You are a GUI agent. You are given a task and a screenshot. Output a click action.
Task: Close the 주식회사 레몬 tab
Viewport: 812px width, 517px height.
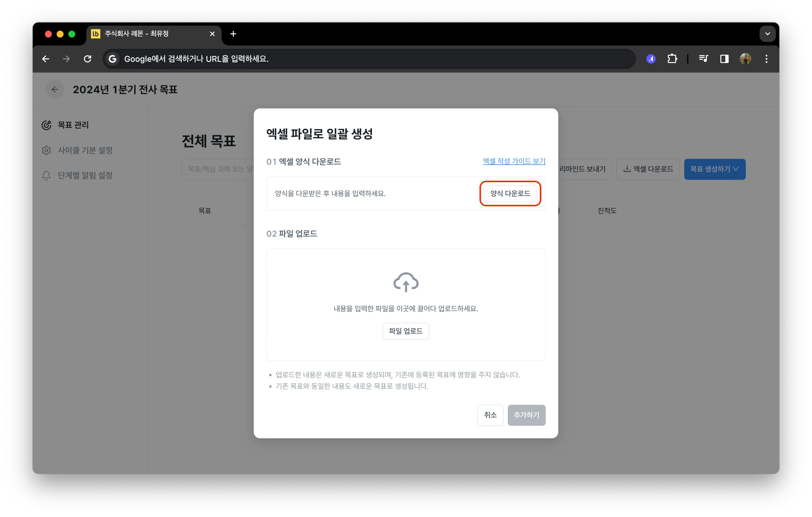[x=212, y=34]
